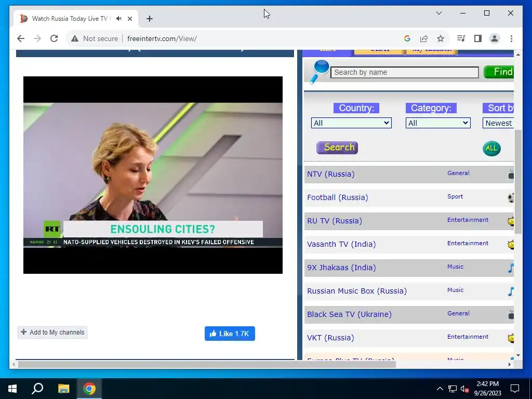532x399 pixels.
Task: Click the Facebook Like 1.7K button
Action: (x=230, y=334)
